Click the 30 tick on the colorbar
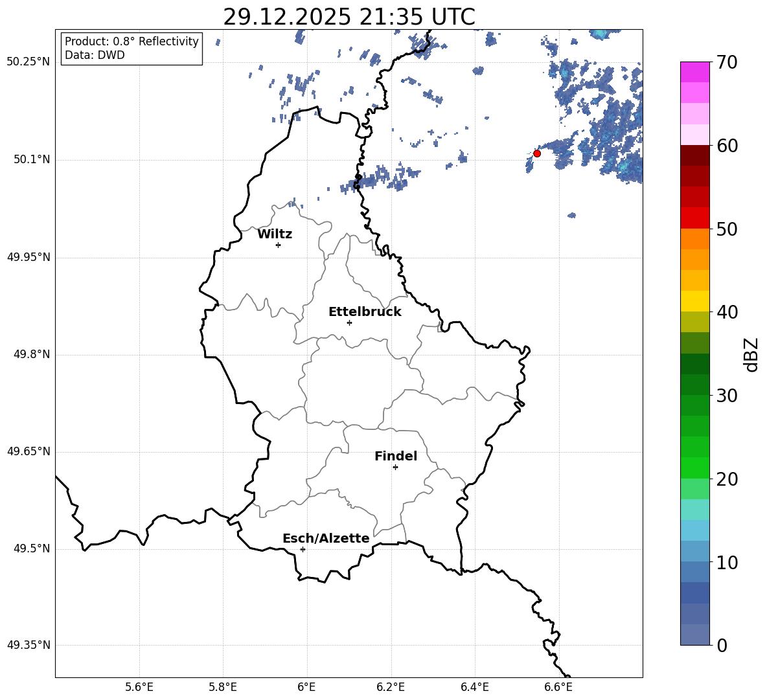Image resolution: width=767 pixels, height=700 pixels. click(727, 396)
